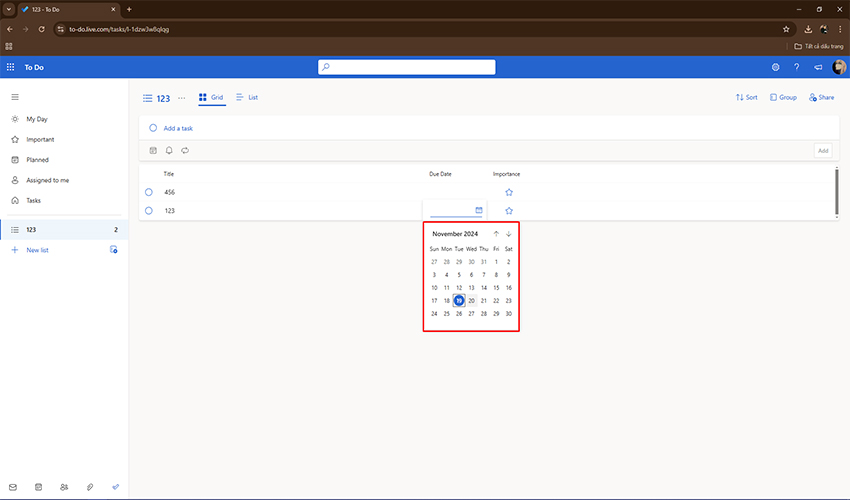This screenshot has width=850, height=500.
Task: Switch to the List view tab
Action: coord(247,98)
